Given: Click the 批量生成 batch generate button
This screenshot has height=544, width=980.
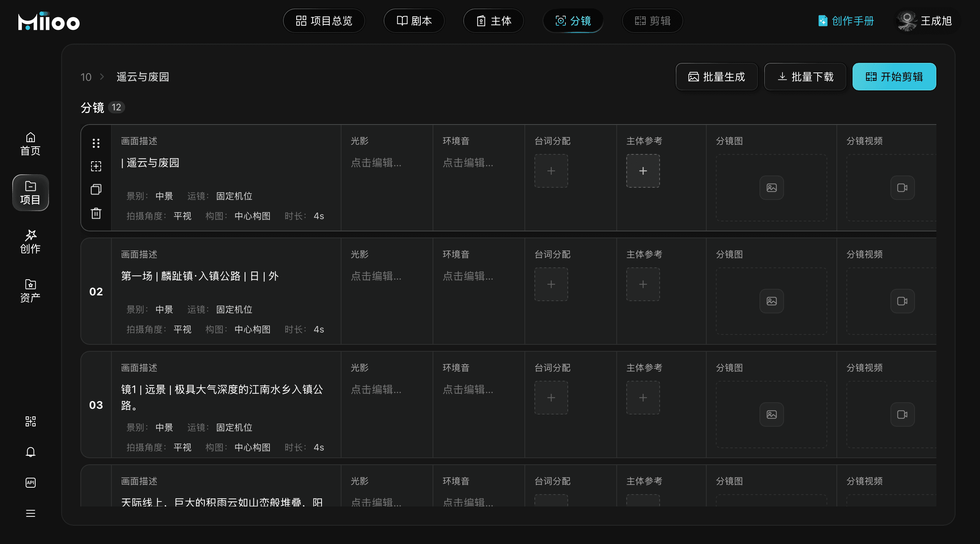Looking at the screenshot, I should coord(717,77).
